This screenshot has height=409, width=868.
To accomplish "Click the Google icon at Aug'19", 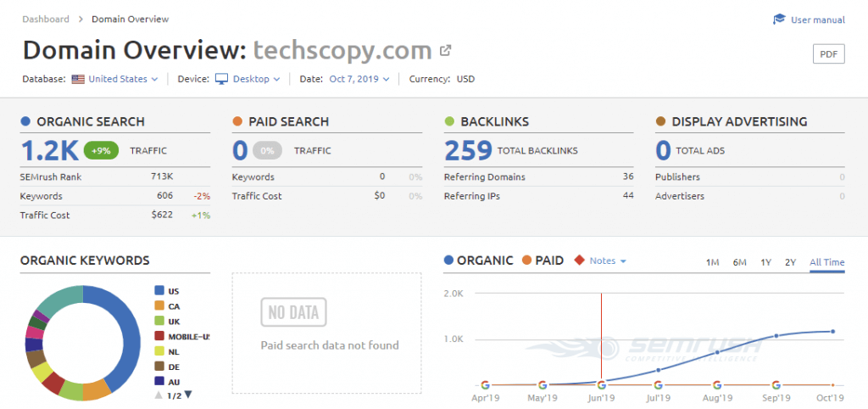I will click(x=717, y=384).
